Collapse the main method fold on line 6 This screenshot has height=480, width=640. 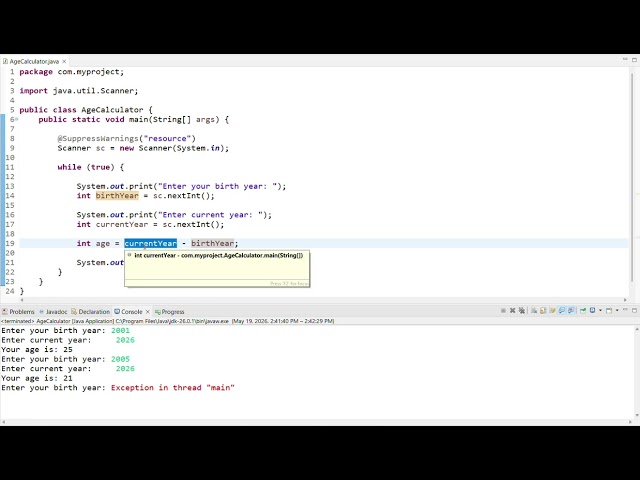tap(17, 119)
